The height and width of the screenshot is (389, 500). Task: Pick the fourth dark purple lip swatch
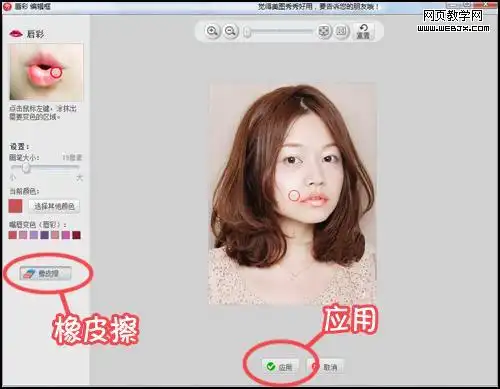coord(45,235)
